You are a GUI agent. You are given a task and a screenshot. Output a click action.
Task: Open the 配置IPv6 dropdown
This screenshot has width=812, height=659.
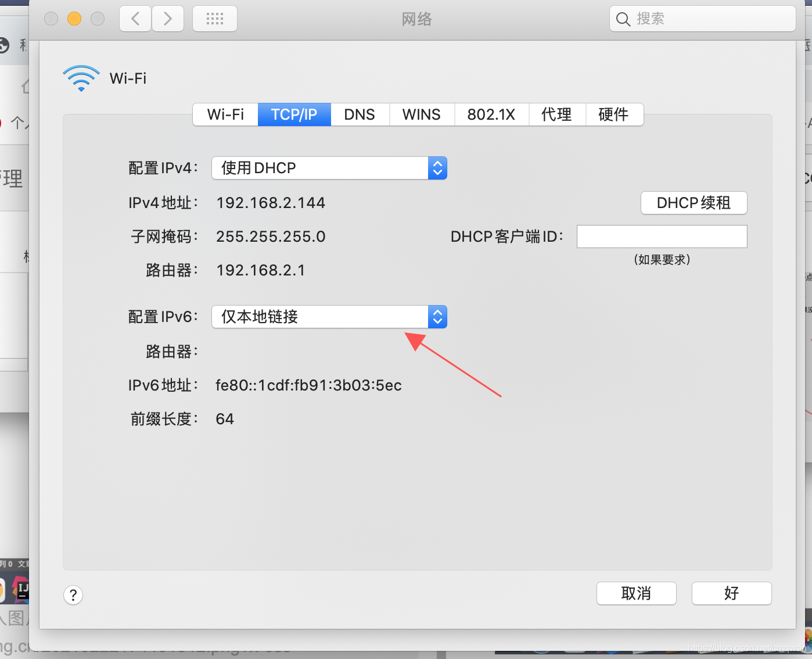point(329,317)
